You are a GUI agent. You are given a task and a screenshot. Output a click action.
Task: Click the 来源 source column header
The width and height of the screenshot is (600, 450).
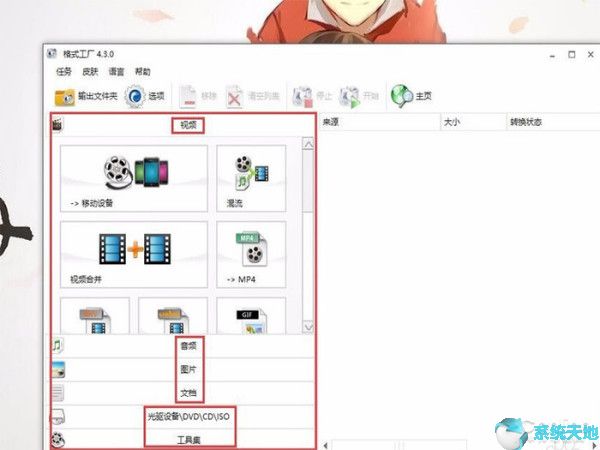point(380,122)
